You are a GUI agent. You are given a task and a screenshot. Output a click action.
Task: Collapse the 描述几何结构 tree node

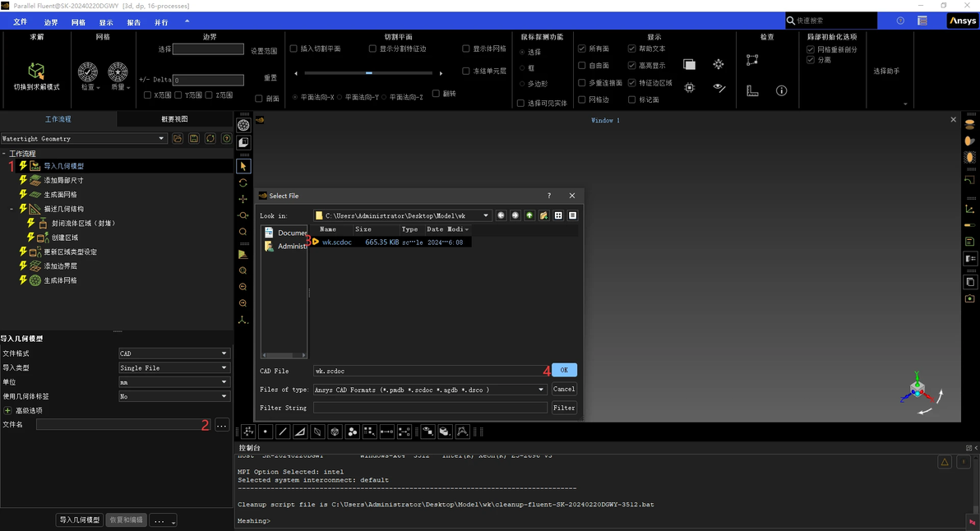tap(12, 209)
